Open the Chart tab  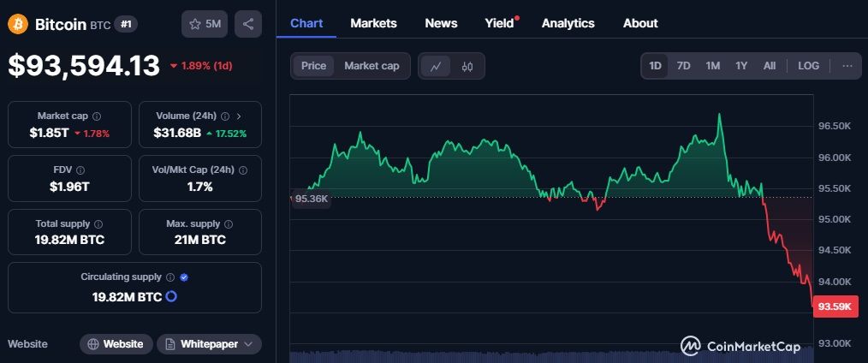pos(306,23)
